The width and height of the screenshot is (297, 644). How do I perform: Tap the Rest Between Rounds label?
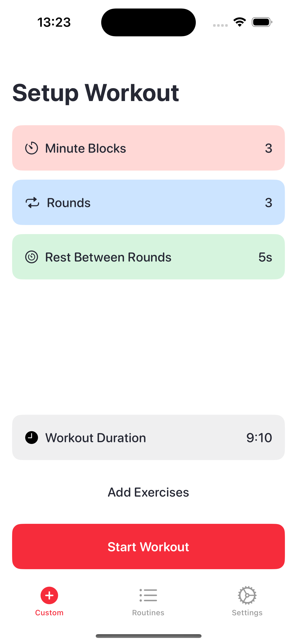click(x=108, y=257)
